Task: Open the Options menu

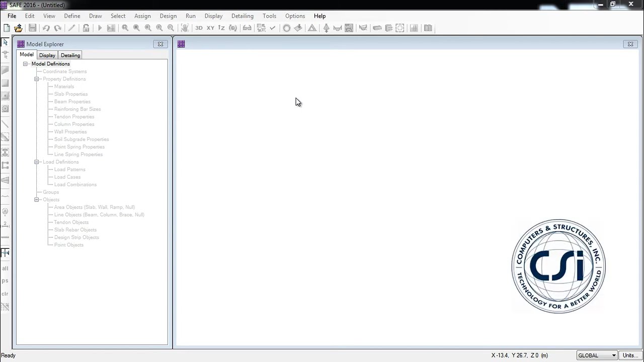Action: (295, 16)
